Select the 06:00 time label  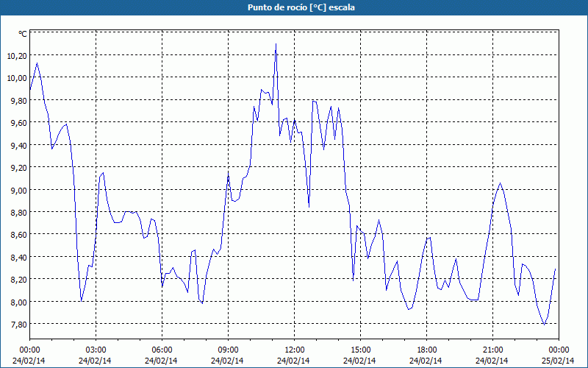click(162, 350)
